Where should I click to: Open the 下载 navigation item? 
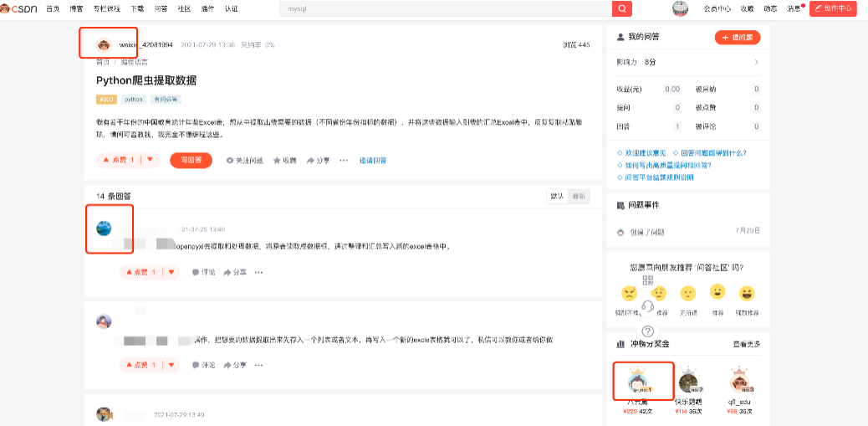[137, 8]
